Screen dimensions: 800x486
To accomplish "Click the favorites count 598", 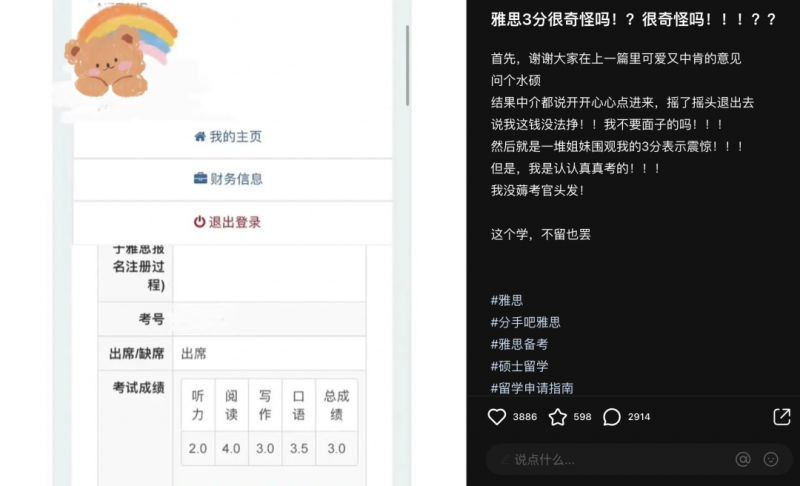I will pos(582,417).
